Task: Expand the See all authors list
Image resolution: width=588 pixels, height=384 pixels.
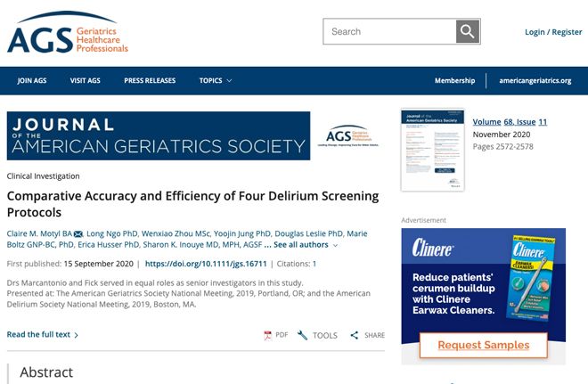Action: click(x=306, y=245)
